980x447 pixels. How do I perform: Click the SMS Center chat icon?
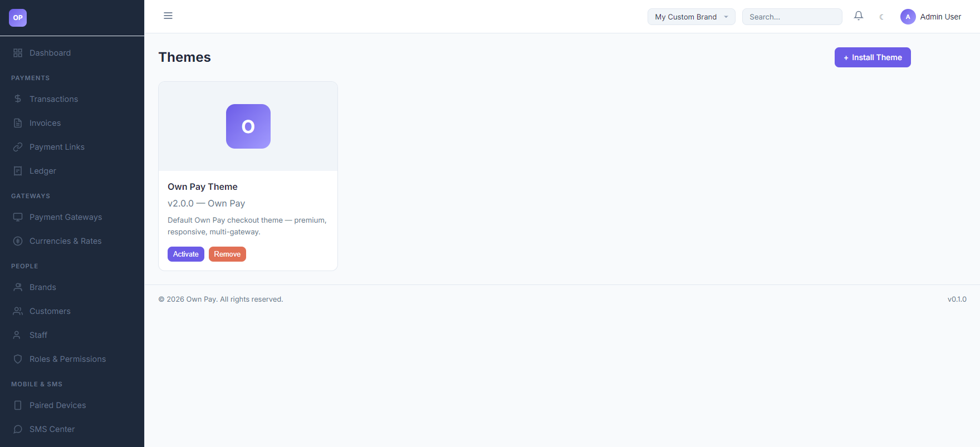pyautogui.click(x=18, y=429)
